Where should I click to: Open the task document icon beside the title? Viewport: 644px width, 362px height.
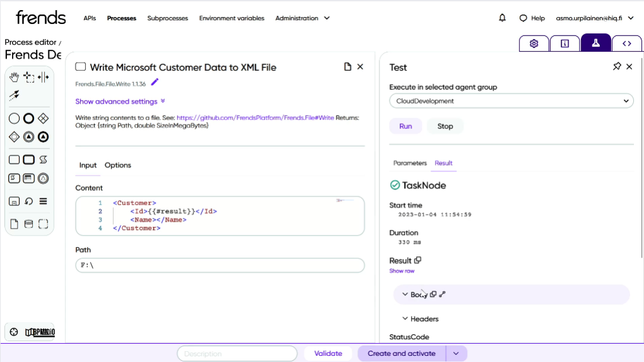pos(347,66)
